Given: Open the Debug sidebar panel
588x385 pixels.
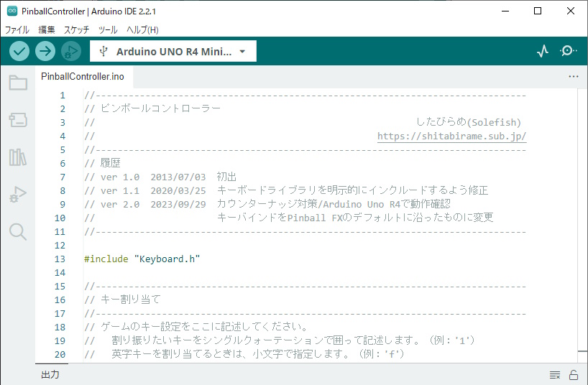Looking at the screenshot, I should point(18,195).
